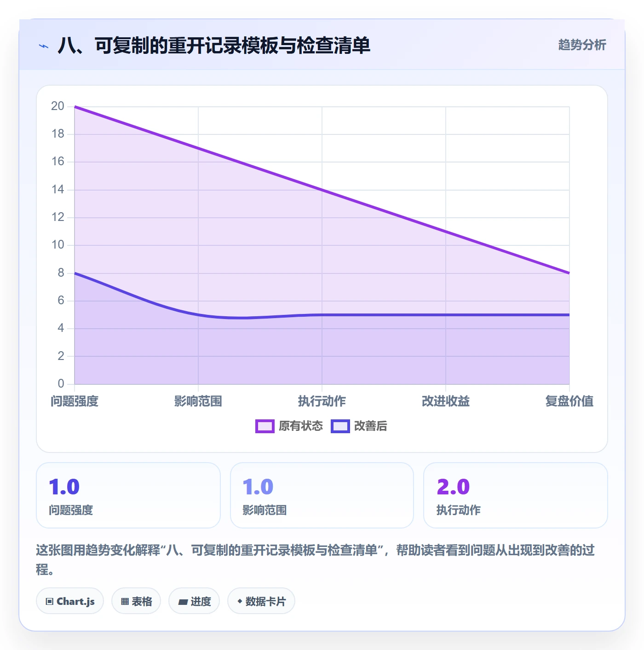Click the heading 八、可复制的重开记录模板与检查清单
The width and height of the screenshot is (644, 650).
[x=214, y=46]
